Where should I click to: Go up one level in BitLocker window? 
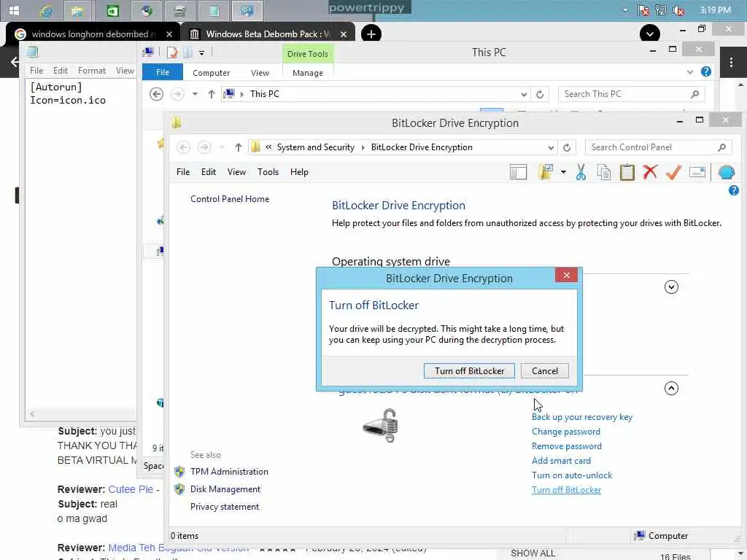pos(239,147)
